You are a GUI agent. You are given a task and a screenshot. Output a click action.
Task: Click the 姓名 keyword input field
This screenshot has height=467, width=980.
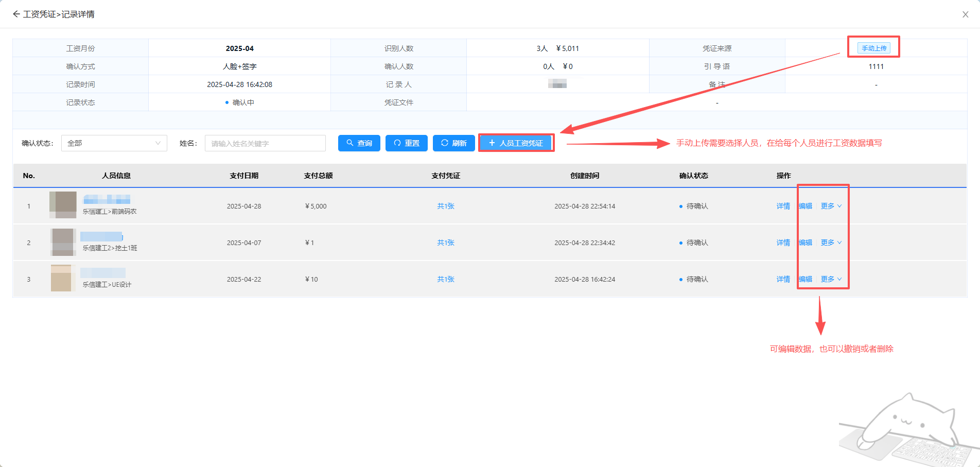(265, 143)
